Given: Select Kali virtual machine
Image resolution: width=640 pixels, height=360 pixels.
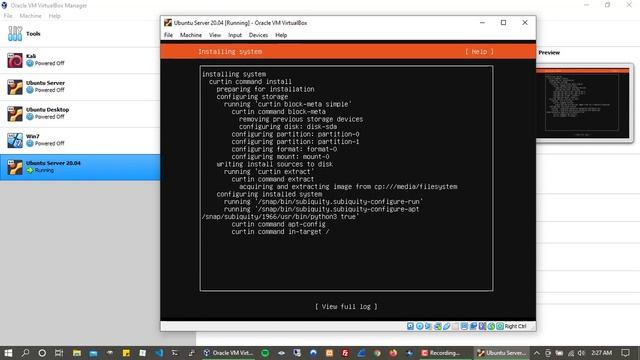Looking at the screenshot, I should 80,60.
